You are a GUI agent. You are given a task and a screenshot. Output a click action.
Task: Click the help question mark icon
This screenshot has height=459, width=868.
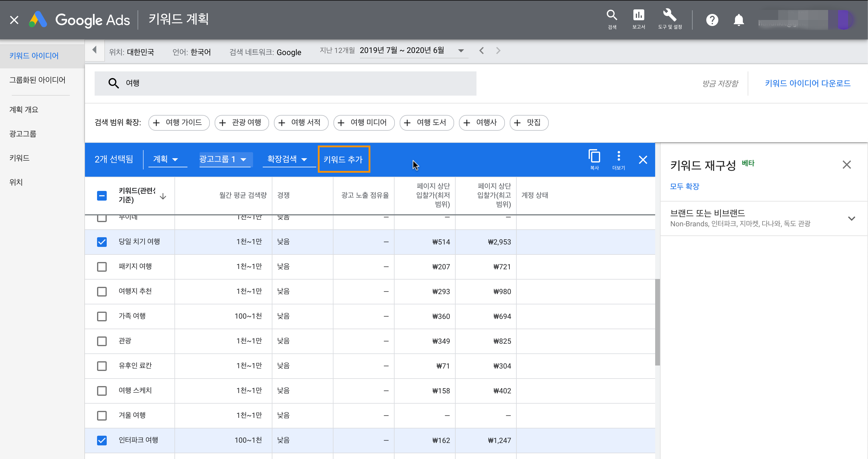(x=712, y=20)
